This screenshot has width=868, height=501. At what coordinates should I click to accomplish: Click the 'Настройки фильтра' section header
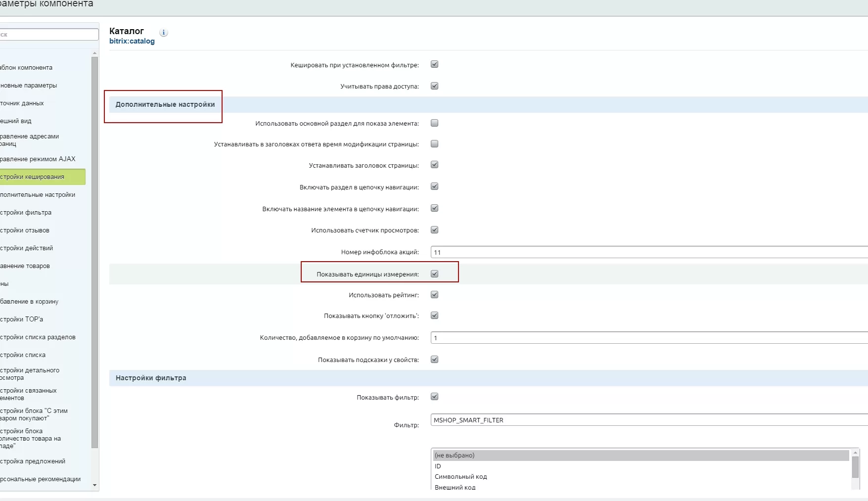(x=151, y=378)
